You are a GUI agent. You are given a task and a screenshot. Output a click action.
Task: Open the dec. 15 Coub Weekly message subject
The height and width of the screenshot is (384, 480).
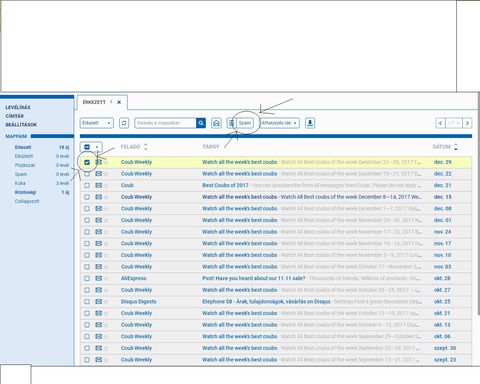tap(240, 197)
